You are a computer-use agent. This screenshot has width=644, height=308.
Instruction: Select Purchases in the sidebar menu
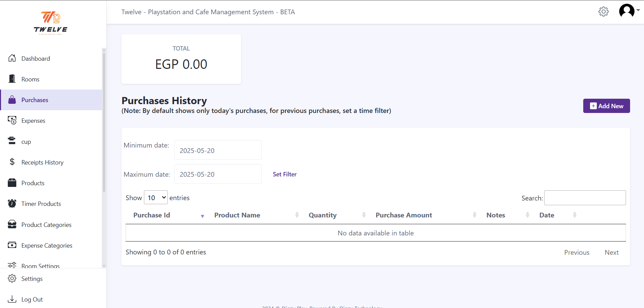point(35,100)
